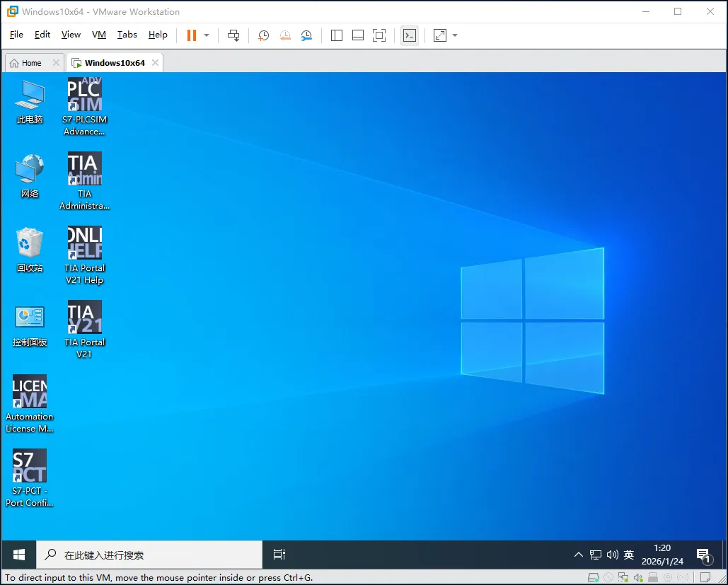Select the 此电脑 desktop icon
Image resolution: width=728 pixels, height=585 pixels.
30,102
